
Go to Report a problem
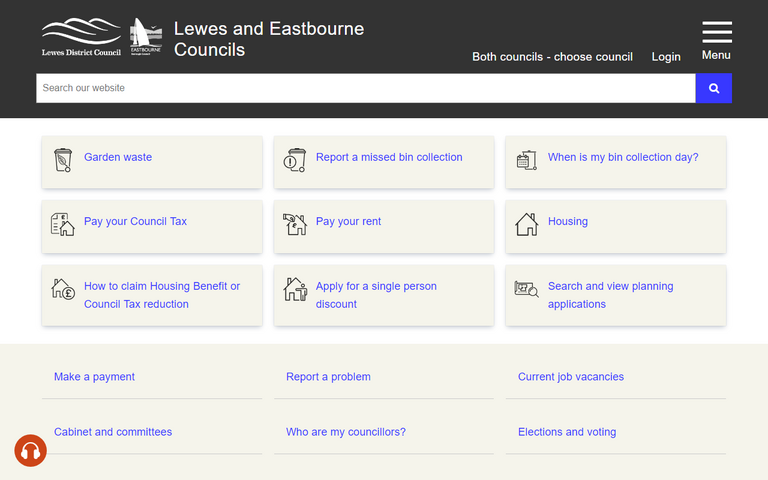[328, 377]
